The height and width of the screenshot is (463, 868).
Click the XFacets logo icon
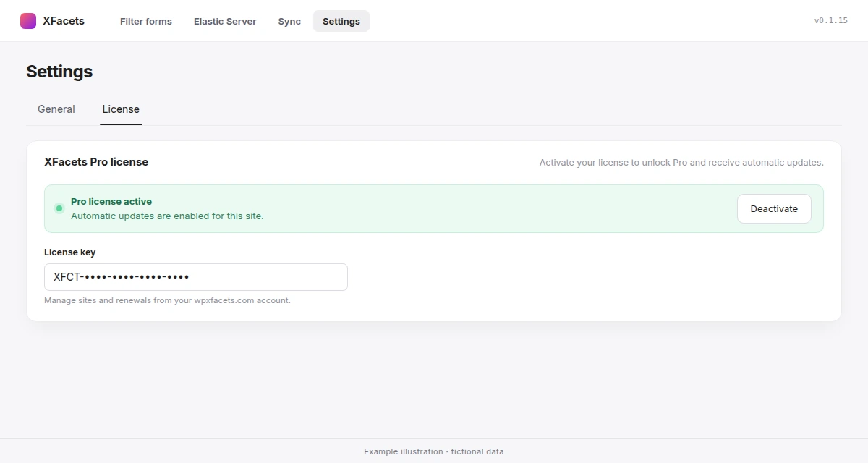28,21
